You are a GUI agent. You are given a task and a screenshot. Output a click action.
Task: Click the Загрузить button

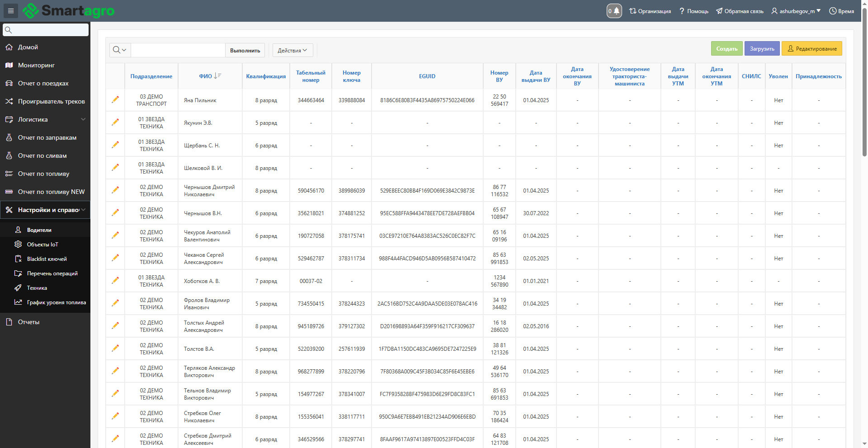point(762,49)
